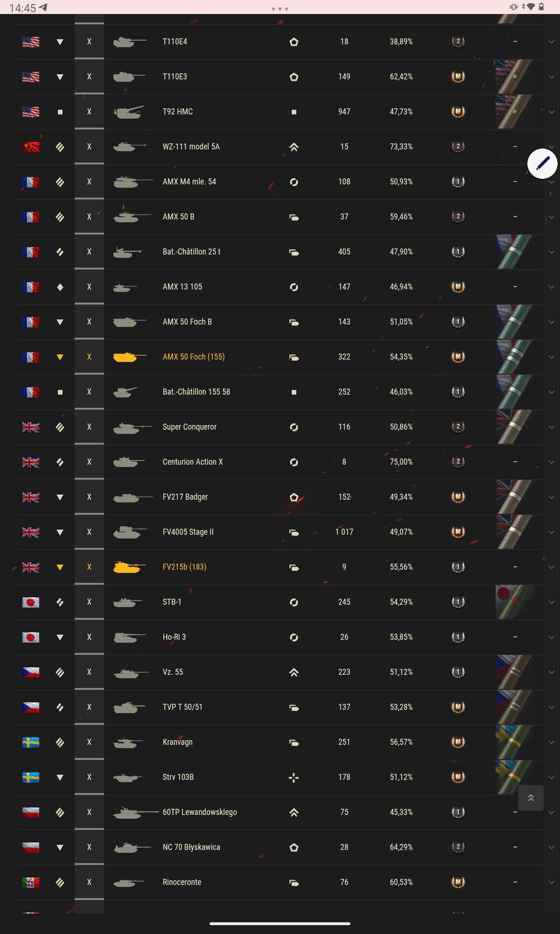
Task: Click the USA flag on the T92 HMC row
Action: coord(31,112)
